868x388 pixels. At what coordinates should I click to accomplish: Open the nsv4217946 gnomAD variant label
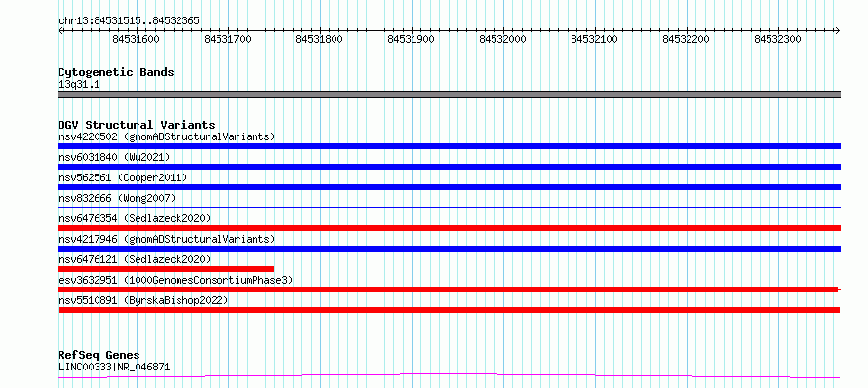pos(167,239)
